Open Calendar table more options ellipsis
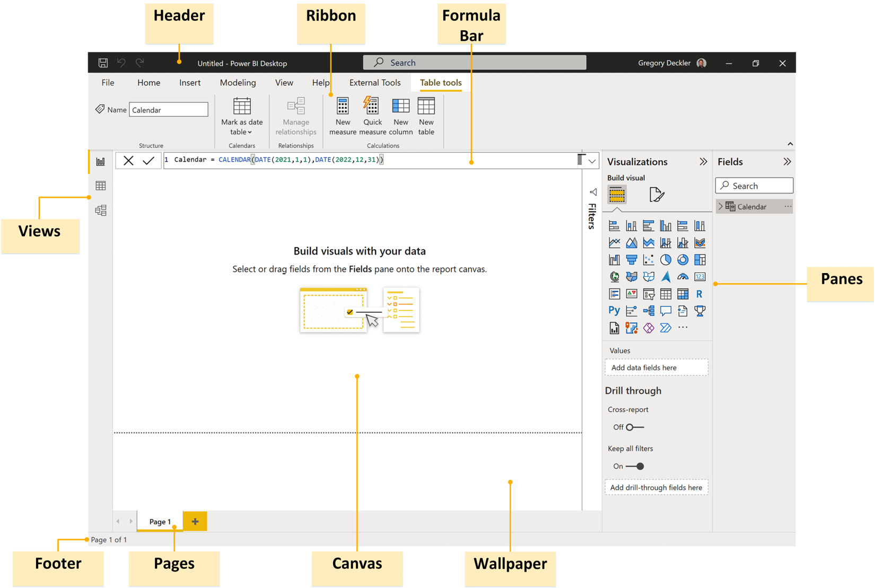 click(787, 206)
